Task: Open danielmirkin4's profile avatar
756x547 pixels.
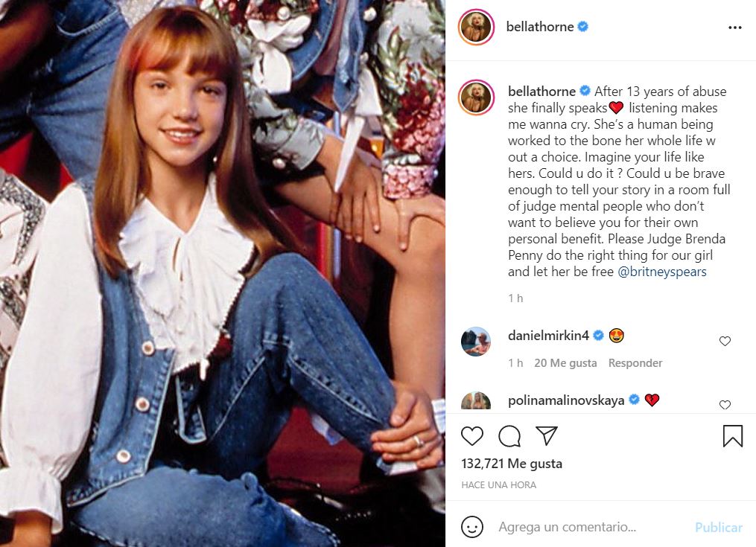Action: point(476,342)
